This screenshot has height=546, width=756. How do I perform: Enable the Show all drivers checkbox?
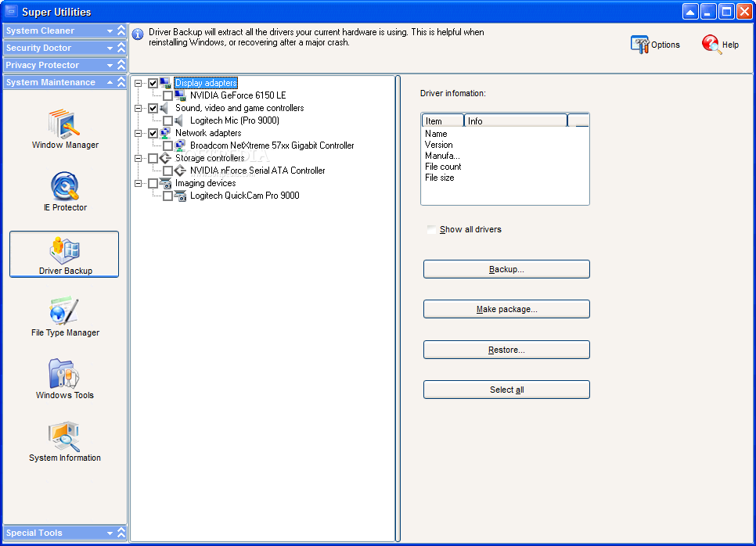[x=431, y=229]
